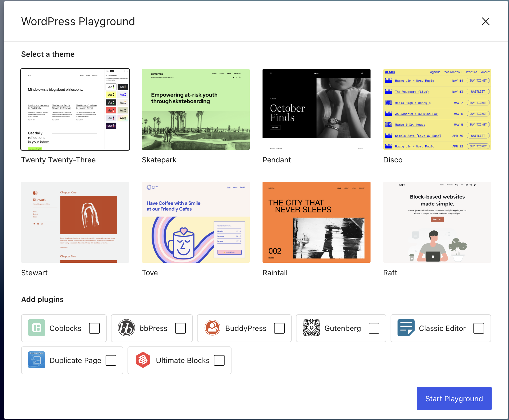Click the Classic Editor plugin label

[442, 328]
